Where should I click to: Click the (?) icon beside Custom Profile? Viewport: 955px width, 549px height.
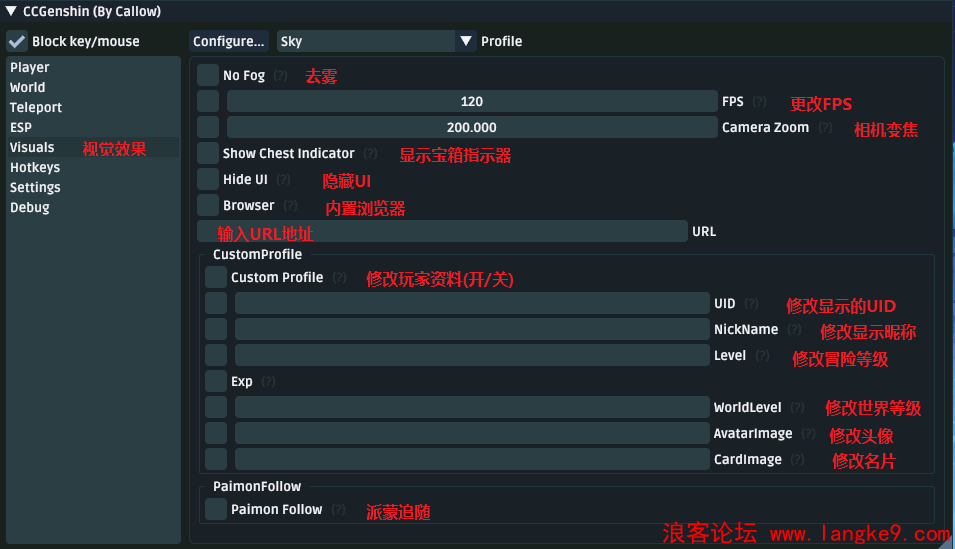(x=339, y=278)
